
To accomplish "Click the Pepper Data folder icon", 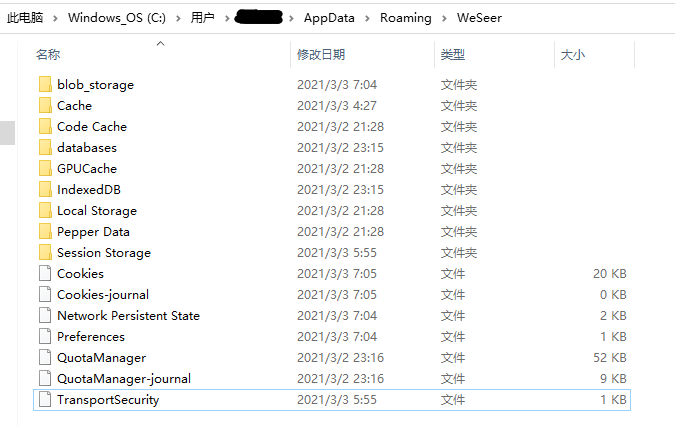I will click(x=44, y=232).
